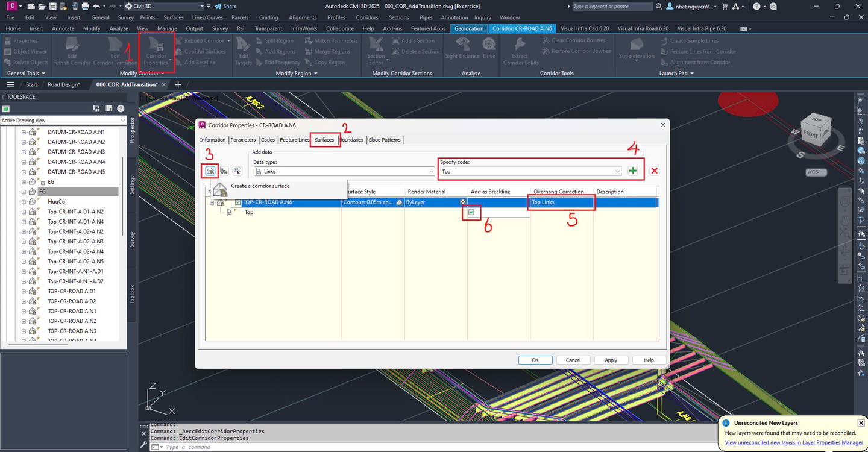Select Top Links overhang correction cell

point(562,202)
